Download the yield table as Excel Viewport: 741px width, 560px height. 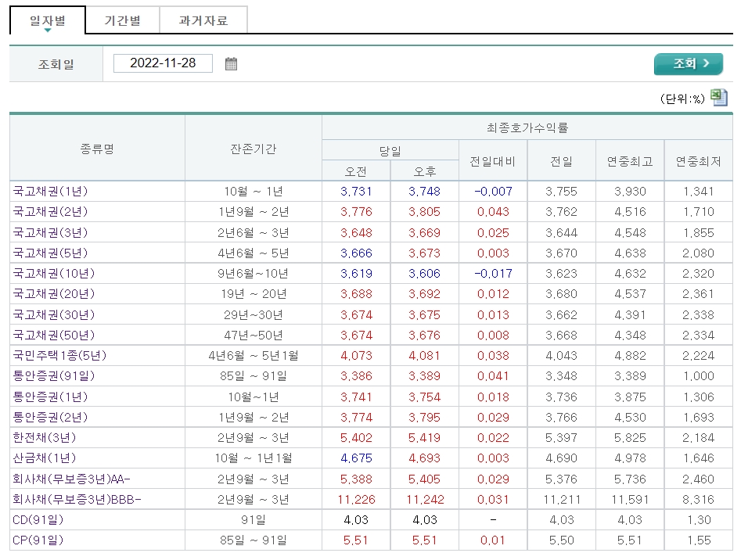pos(719,97)
